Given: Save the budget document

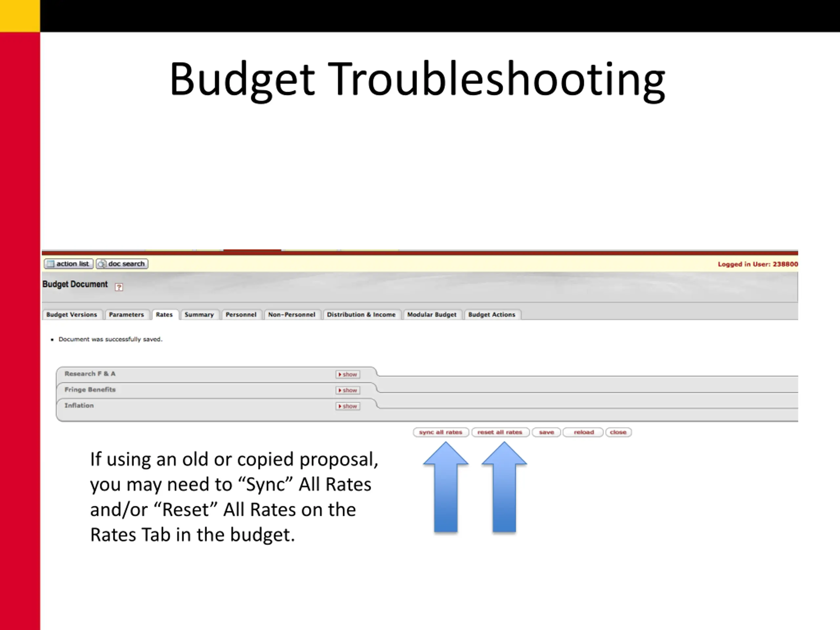Looking at the screenshot, I should click(x=546, y=432).
